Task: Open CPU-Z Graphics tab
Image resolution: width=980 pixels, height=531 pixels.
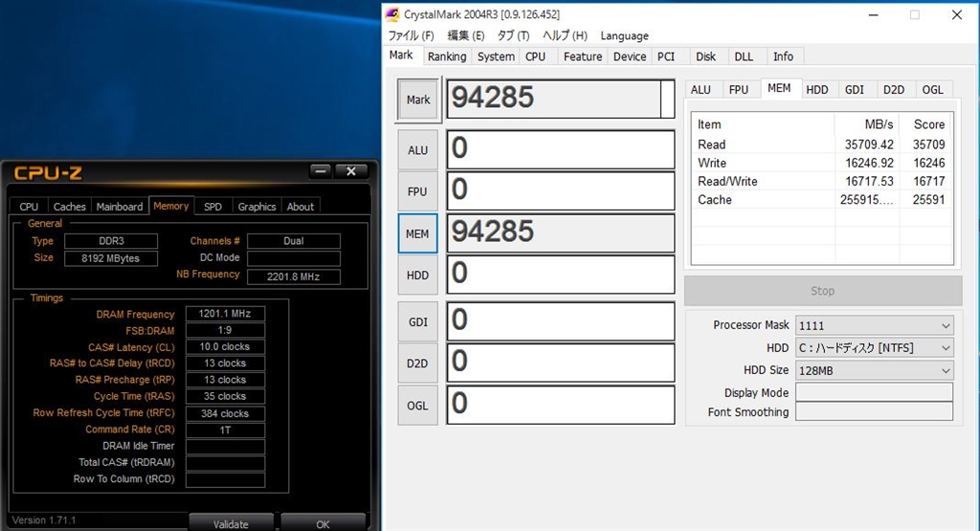Action: pyautogui.click(x=256, y=207)
